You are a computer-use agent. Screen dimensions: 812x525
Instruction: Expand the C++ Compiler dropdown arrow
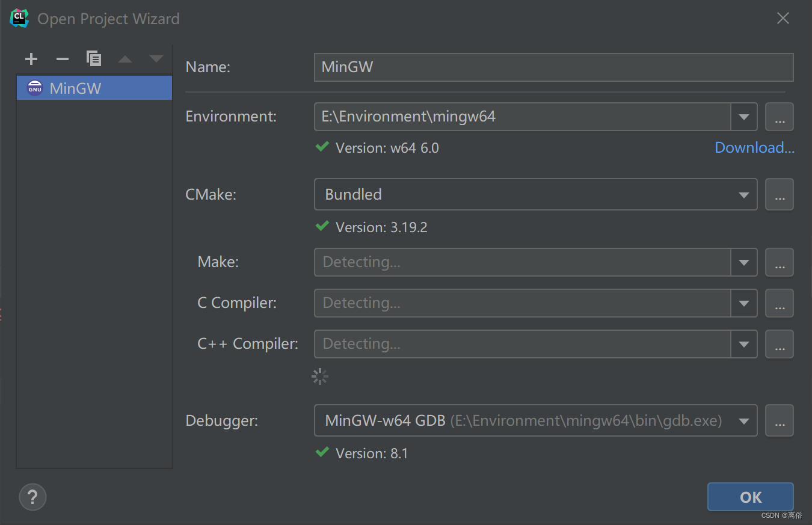click(744, 344)
